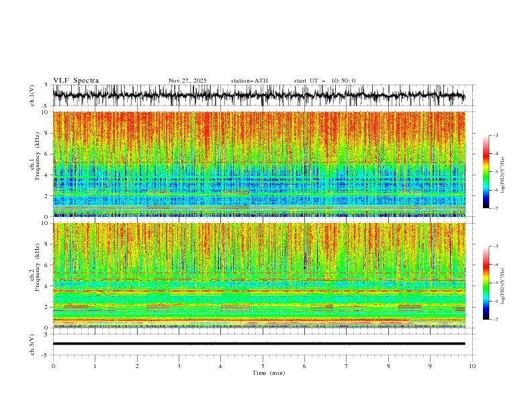
Task: Select the date text "Nov.27, 2025"
Action: tap(187, 81)
